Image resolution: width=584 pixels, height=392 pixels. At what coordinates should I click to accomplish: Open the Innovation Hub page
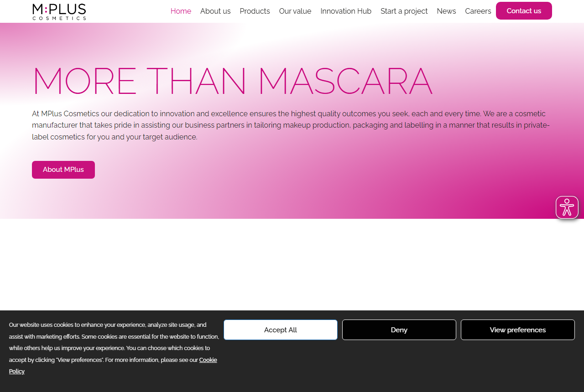tap(346, 11)
